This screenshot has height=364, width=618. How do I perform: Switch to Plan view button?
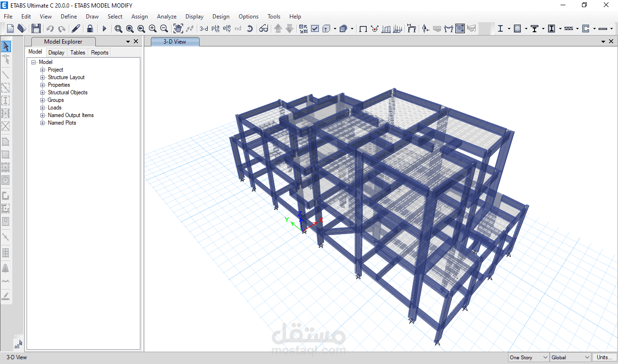tap(215, 28)
